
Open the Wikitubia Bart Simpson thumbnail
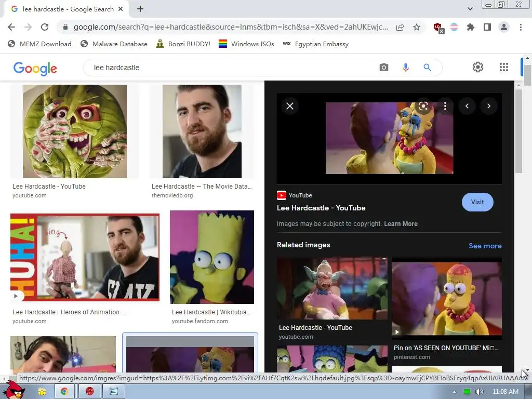click(212, 257)
